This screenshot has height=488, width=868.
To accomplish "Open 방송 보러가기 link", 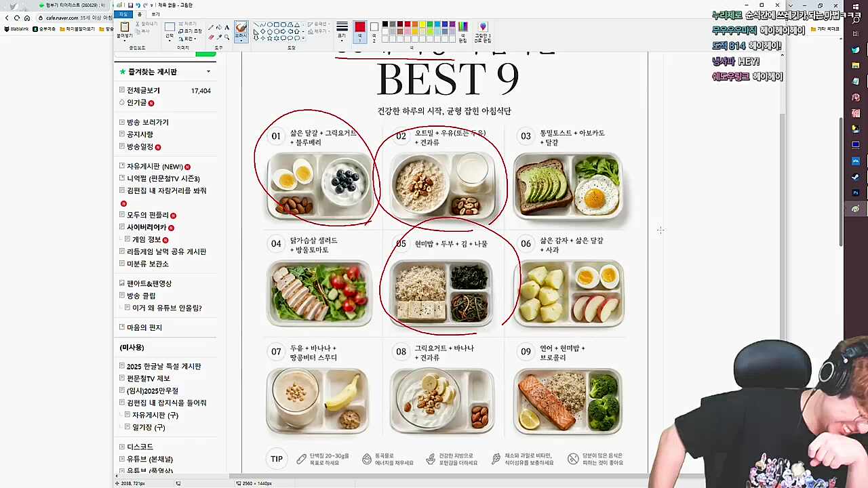I will tap(148, 122).
